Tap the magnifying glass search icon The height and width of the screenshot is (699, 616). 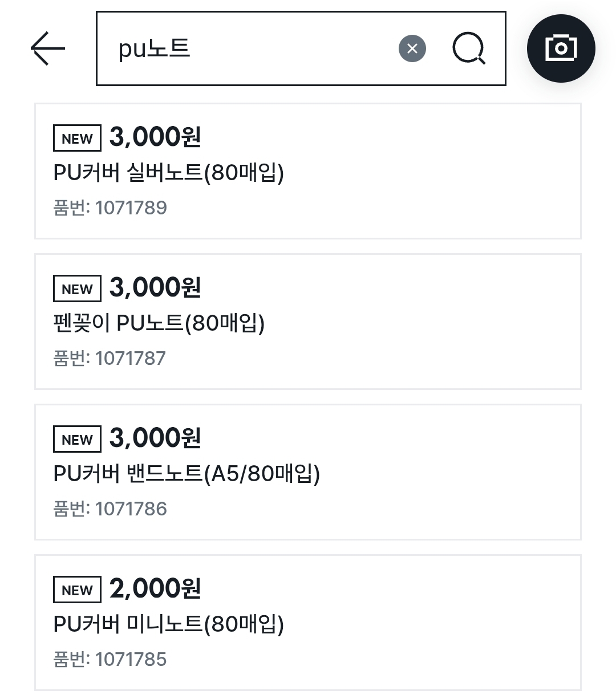(x=469, y=48)
